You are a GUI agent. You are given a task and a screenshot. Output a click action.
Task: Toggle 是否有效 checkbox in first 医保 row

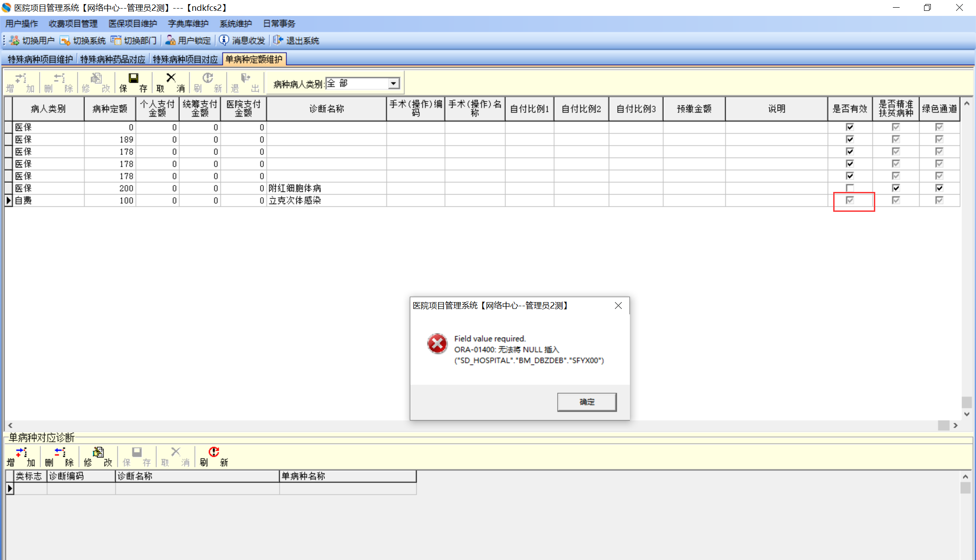point(850,127)
